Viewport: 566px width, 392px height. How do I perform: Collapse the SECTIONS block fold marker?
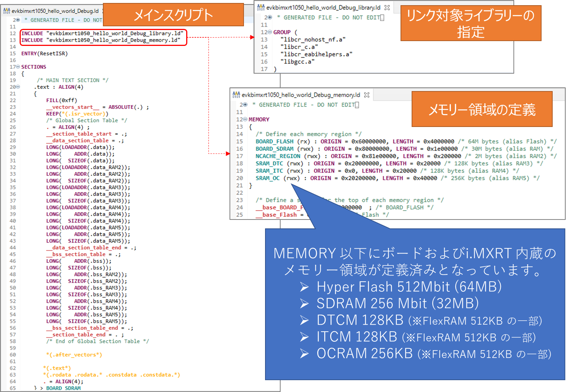coord(18,67)
